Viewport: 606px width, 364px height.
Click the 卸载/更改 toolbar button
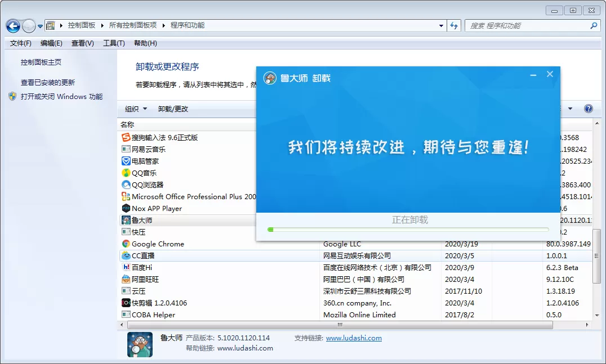coord(173,109)
